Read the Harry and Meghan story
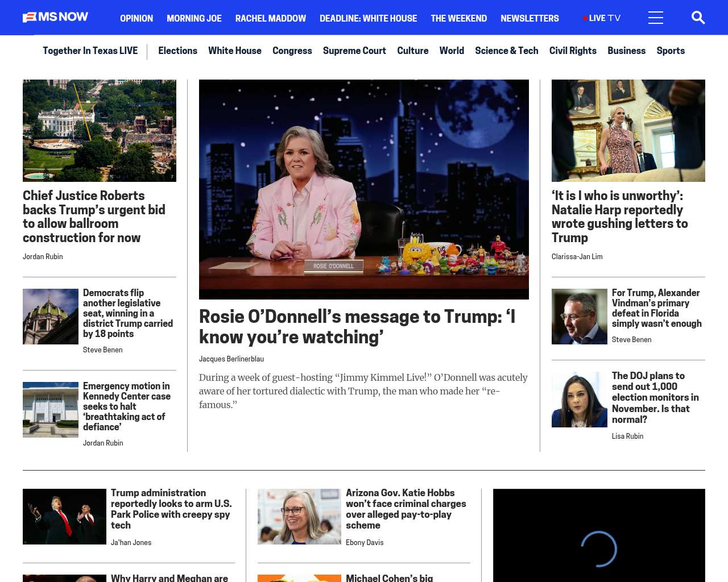The width and height of the screenshot is (728, 582). (169, 578)
